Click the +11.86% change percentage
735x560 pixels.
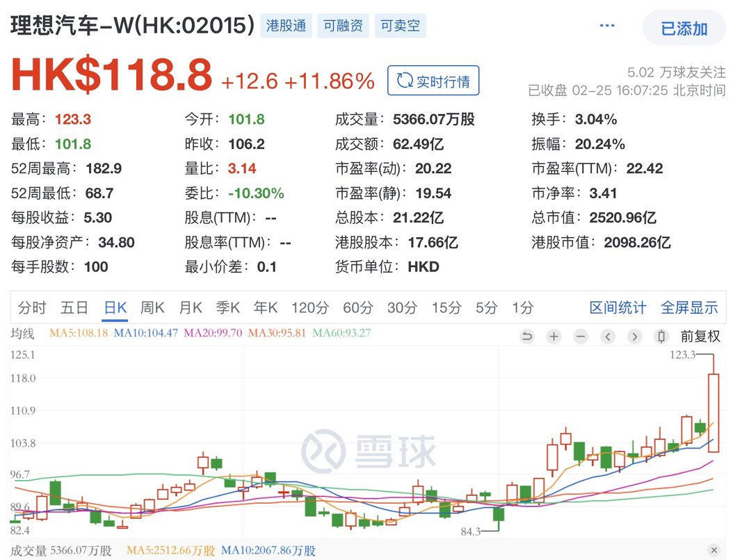(x=330, y=81)
